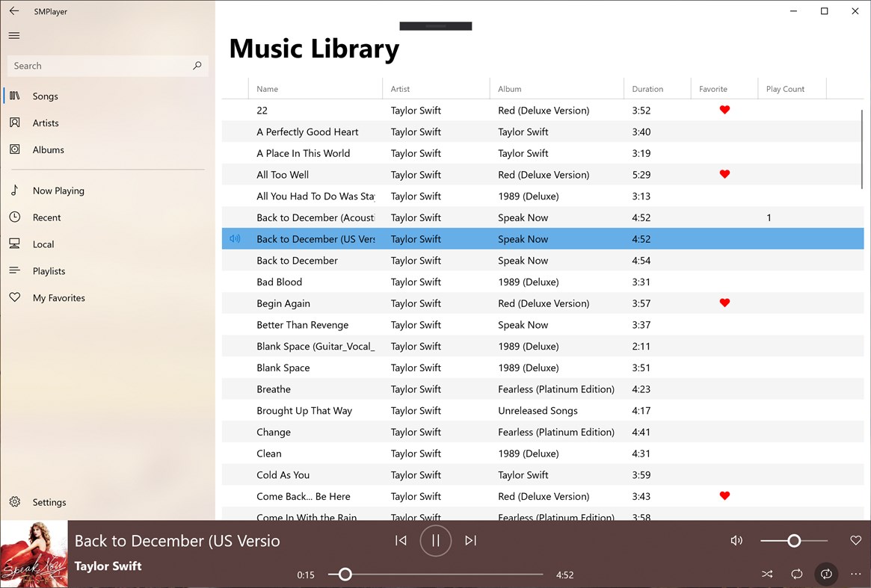Viewport: 871px width, 588px height.
Task: Click Unreleased Songs album cell
Action: pos(538,411)
